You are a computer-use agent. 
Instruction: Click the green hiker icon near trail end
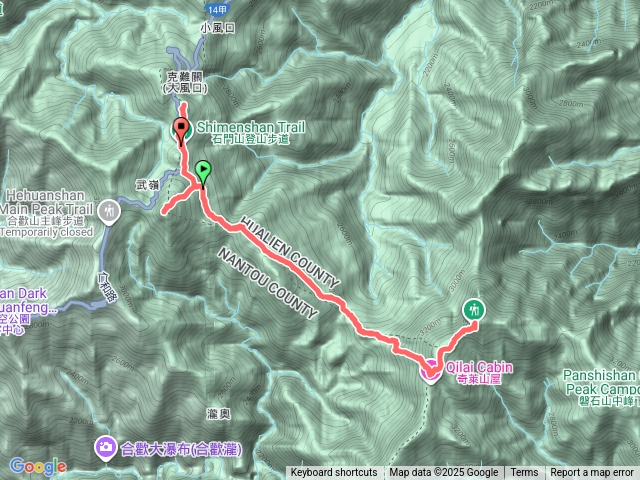[474, 310]
